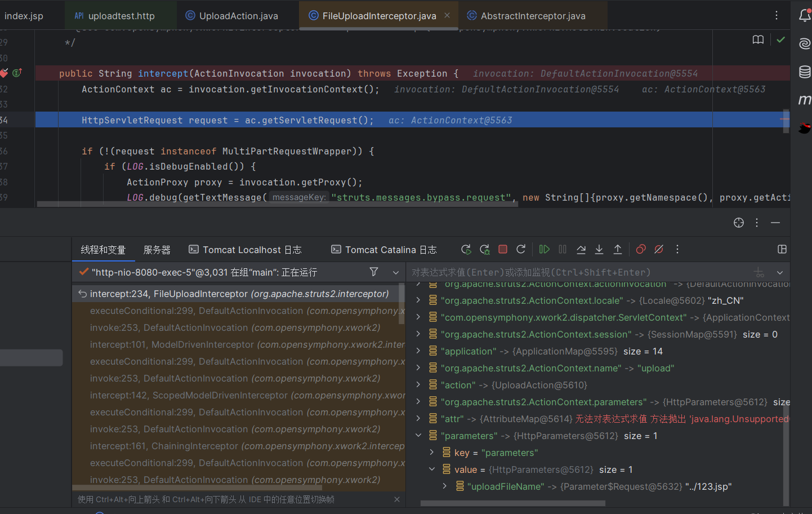Expand the ActionContext.parameters variable node

click(x=418, y=402)
